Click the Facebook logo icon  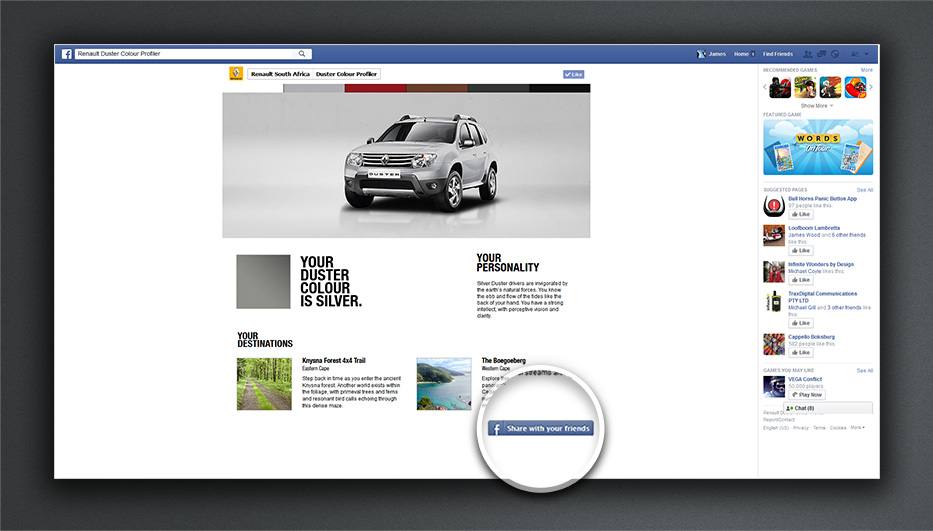click(x=66, y=54)
